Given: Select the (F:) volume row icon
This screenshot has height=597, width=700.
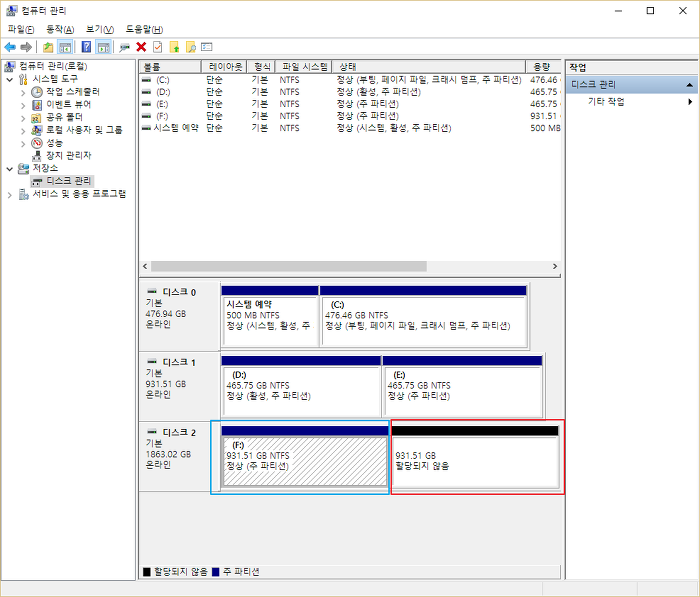Looking at the screenshot, I should (146, 116).
